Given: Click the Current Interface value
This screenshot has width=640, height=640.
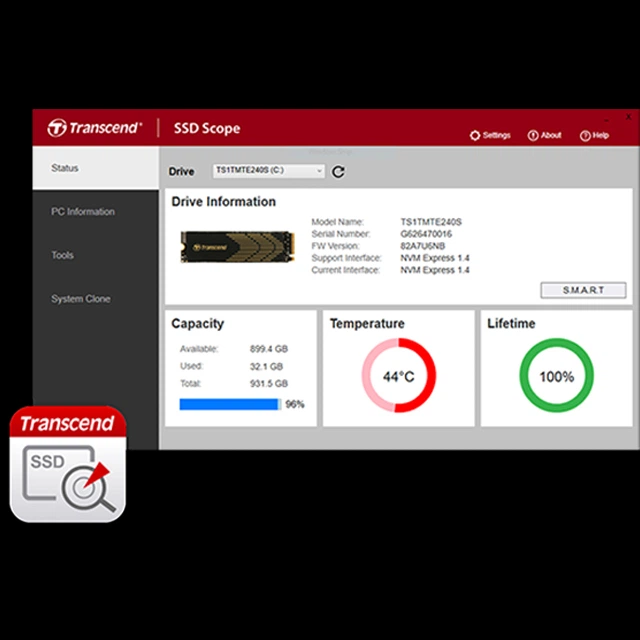Looking at the screenshot, I should tap(435, 270).
